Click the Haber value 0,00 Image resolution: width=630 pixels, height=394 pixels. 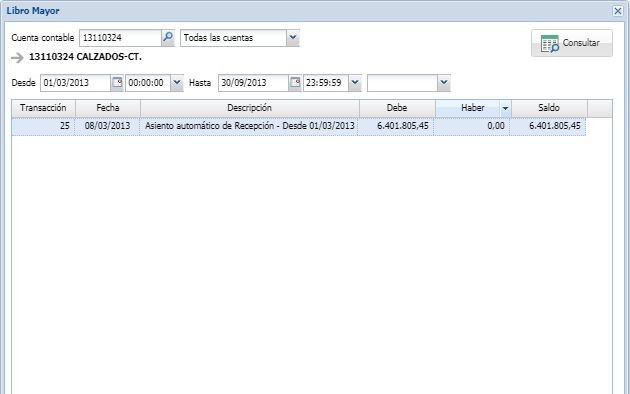click(496, 126)
